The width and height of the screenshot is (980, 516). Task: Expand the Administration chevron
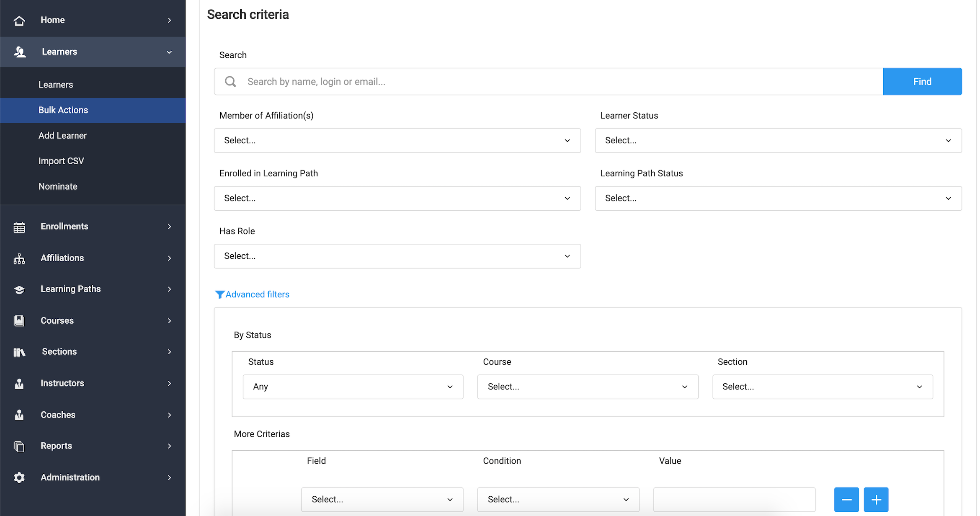[x=170, y=478]
